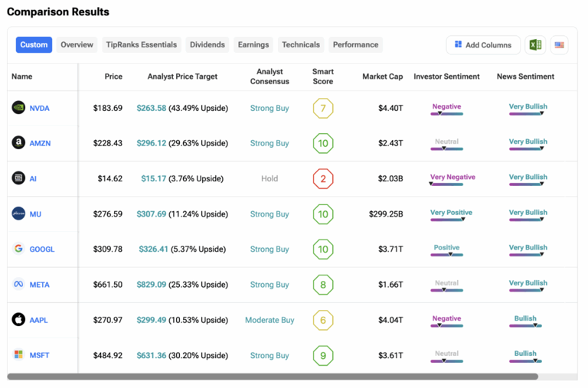
Task: Click the Microsoft logo icon
Action: coord(18,355)
